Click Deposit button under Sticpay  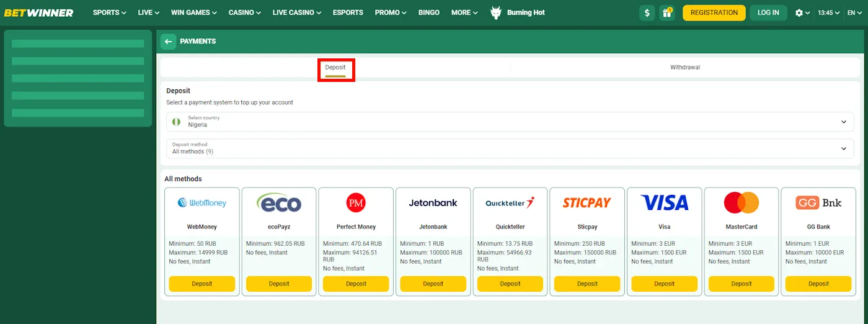[587, 284]
